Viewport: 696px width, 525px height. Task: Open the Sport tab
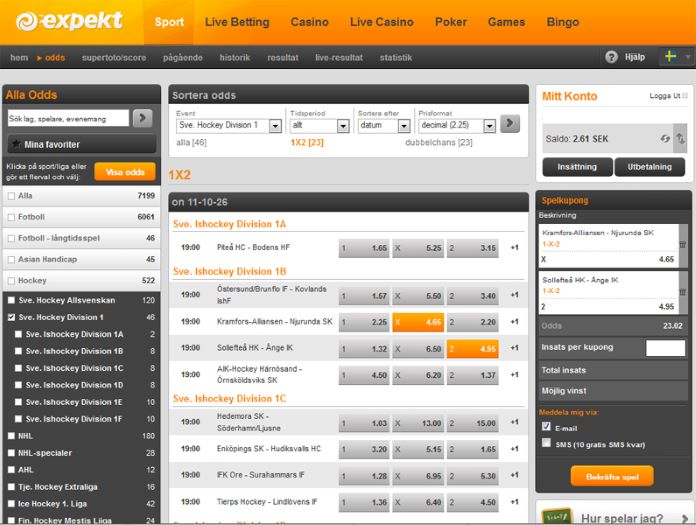169,22
